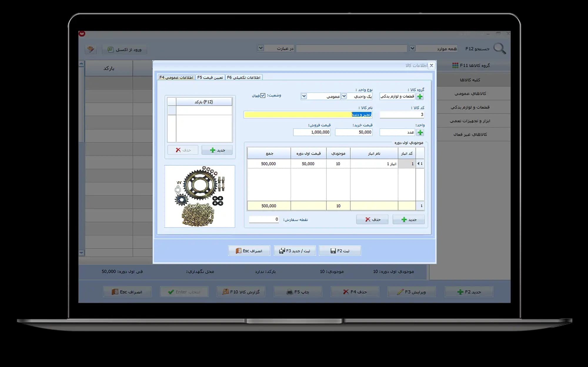The image size is (588, 367).
Task: Click ثبت / جدید F3 button
Action: coord(295,251)
